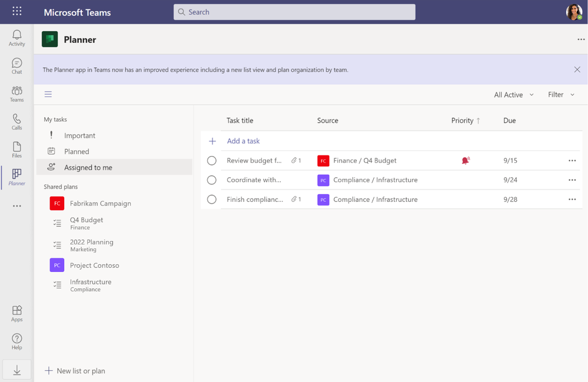Click the red urgent priority bell icon
Image resolution: width=588 pixels, height=382 pixels.
pos(466,161)
